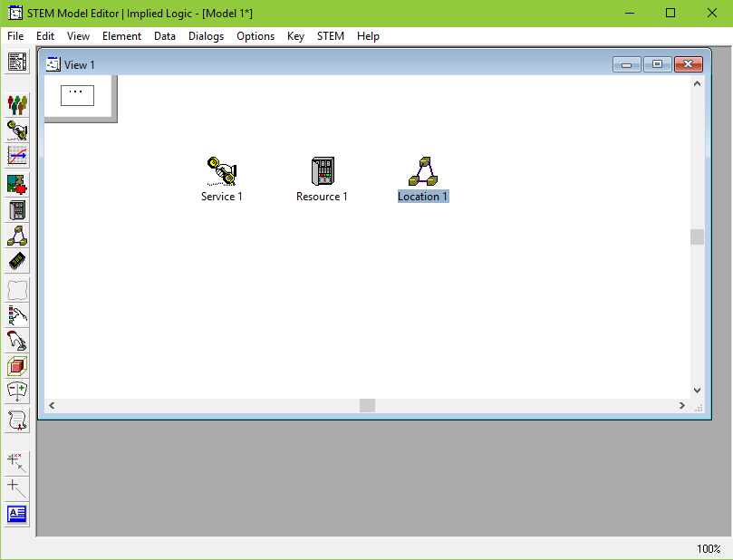Open the STEM menu
733x560 pixels.
click(x=331, y=36)
